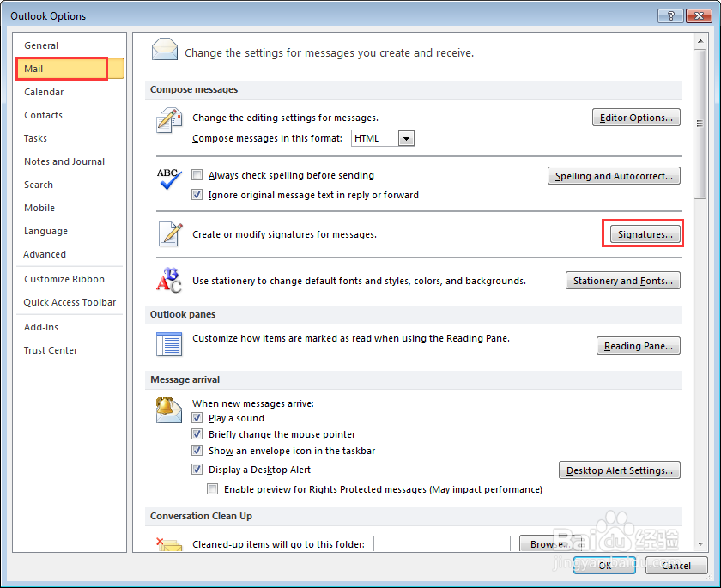Image resolution: width=721 pixels, height=588 pixels.
Task: Open Customize Ribbon settings
Action: pos(69,279)
